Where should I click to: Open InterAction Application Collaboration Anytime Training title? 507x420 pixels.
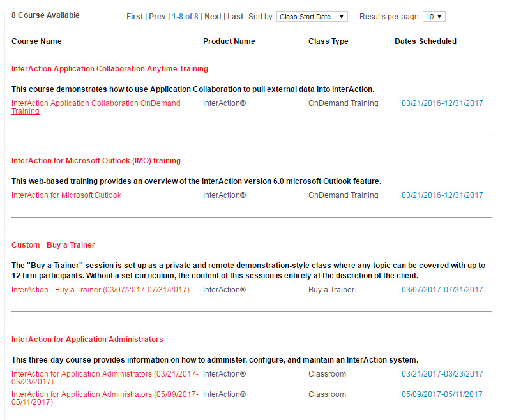coord(110,69)
